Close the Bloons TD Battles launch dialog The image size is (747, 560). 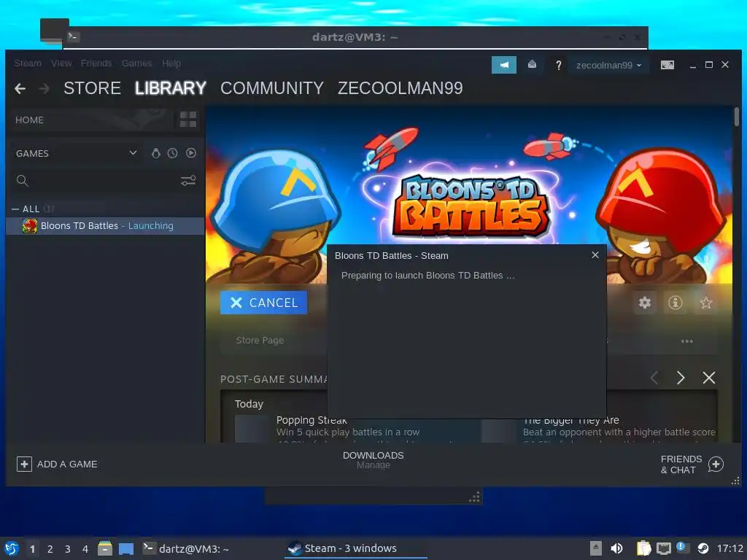click(595, 255)
